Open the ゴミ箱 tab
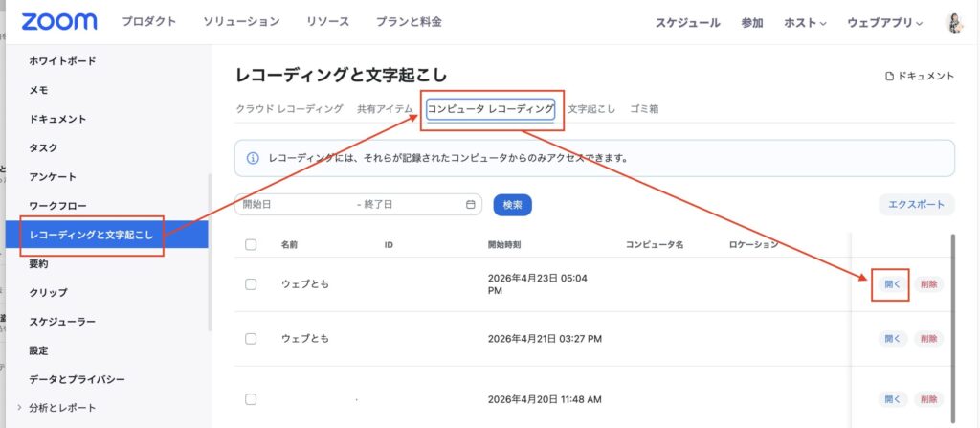This screenshot has width=980, height=428. [644, 109]
